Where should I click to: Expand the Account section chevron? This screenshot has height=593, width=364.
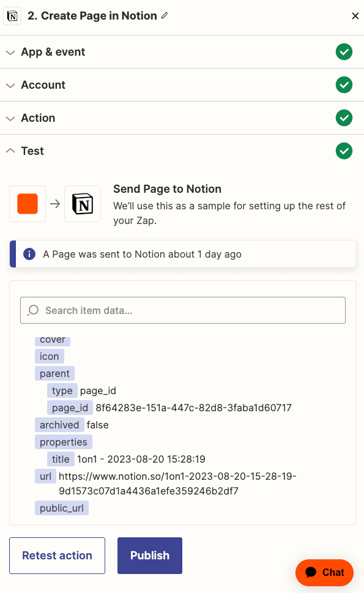pos(10,85)
